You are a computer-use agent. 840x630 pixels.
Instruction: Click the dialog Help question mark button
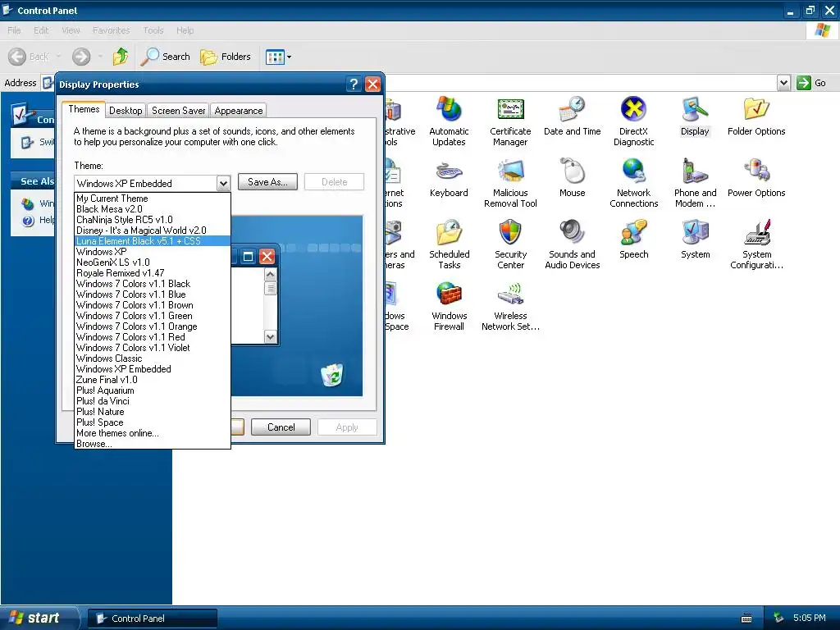[x=353, y=84]
